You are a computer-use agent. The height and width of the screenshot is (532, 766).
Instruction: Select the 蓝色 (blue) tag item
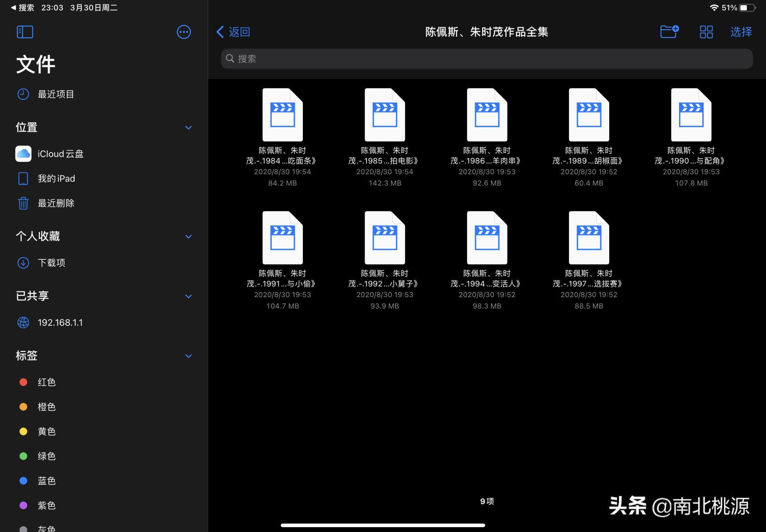[x=46, y=481]
